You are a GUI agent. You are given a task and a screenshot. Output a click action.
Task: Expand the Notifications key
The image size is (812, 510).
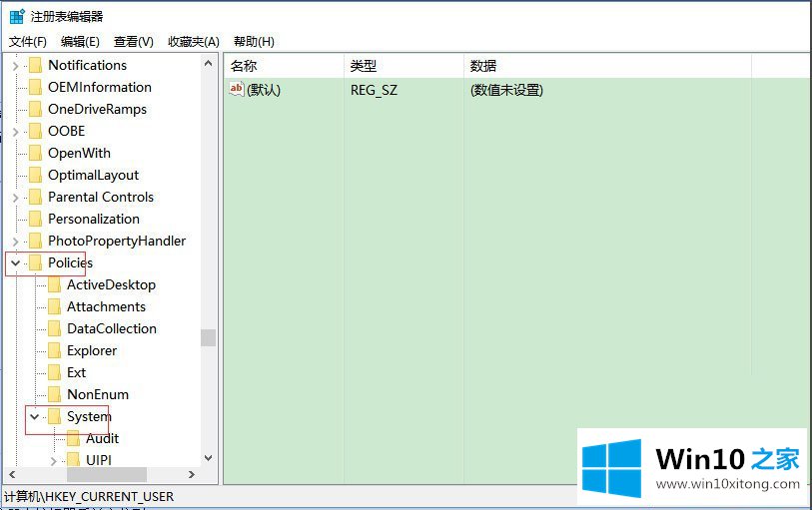click(x=15, y=66)
